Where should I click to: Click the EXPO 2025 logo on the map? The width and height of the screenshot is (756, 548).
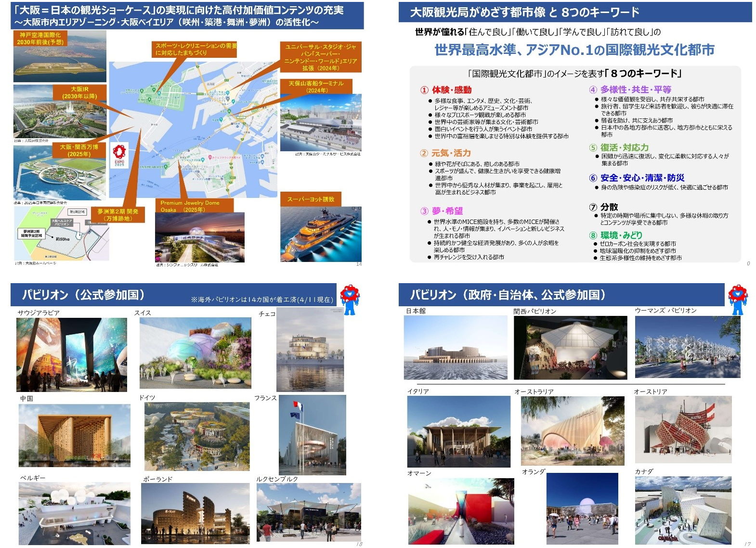(119, 155)
